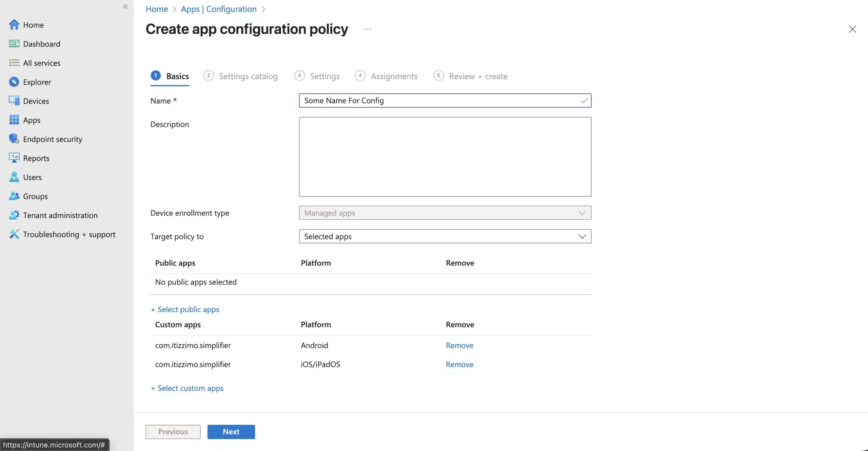Viewport: 868px width, 451px height.
Task: Navigate to Apps | Configuration breadcrumb
Action: click(x=219, y=9)
